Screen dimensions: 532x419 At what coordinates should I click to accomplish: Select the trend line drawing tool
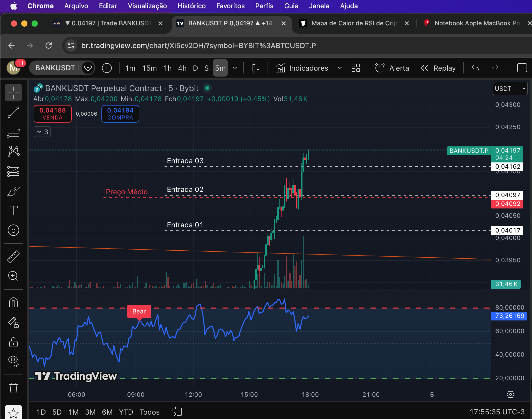point(13,112)
